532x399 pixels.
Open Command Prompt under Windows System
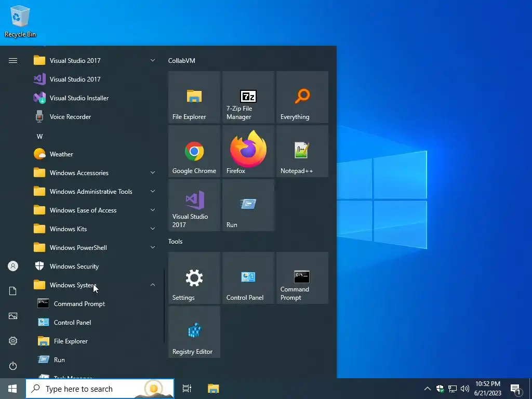(x=95, y=303)
